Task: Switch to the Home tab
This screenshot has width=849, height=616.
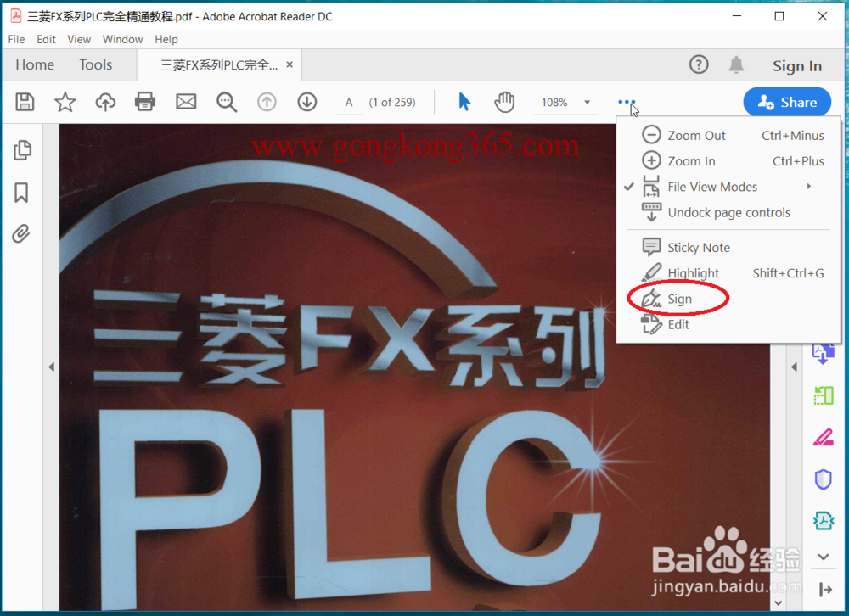Action: [x=35, y=65]
